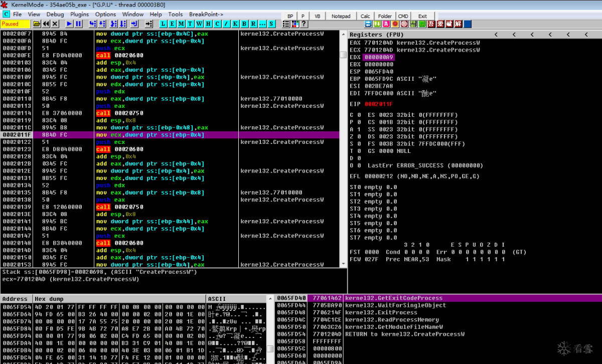The height and width of the screenshot is (364, 602).
Task: Select the EIP register value 0002011F
Action: point(379,104)
